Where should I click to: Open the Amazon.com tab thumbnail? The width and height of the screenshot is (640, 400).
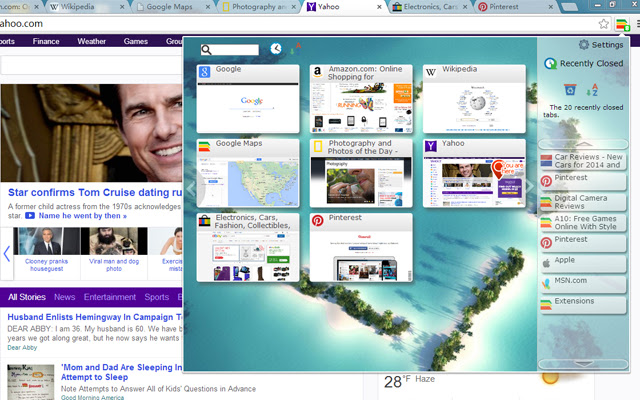tap(361, 99)
